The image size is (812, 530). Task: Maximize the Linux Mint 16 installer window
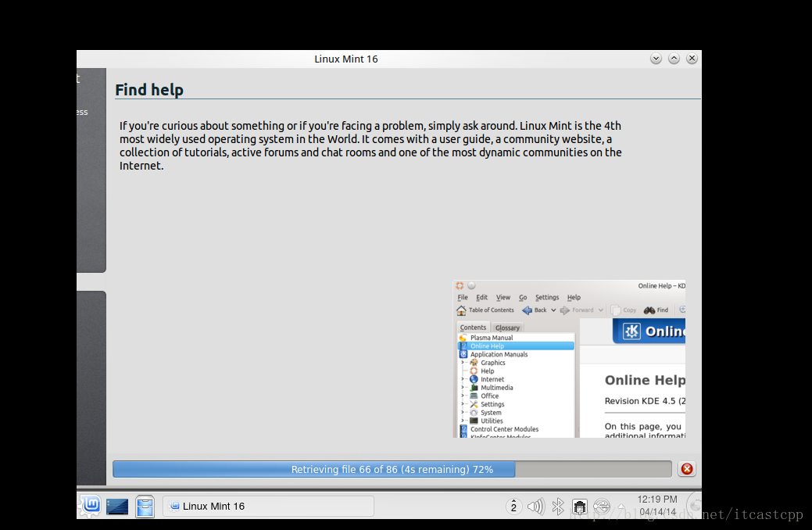[x=674, y=59]
